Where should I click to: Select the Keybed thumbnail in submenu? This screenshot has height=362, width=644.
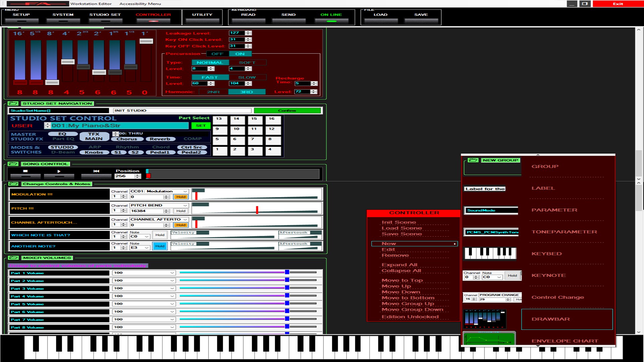pos(490,253)
